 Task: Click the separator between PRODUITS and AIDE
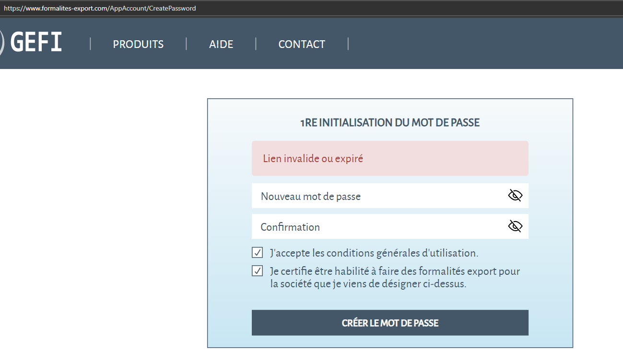coord(186,44)
